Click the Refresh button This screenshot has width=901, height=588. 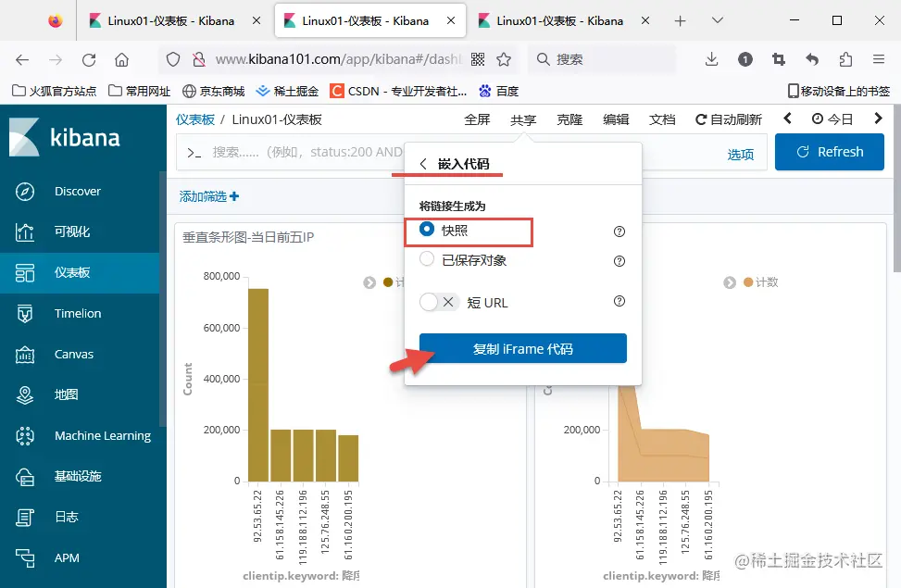click(x=829, y=152)
